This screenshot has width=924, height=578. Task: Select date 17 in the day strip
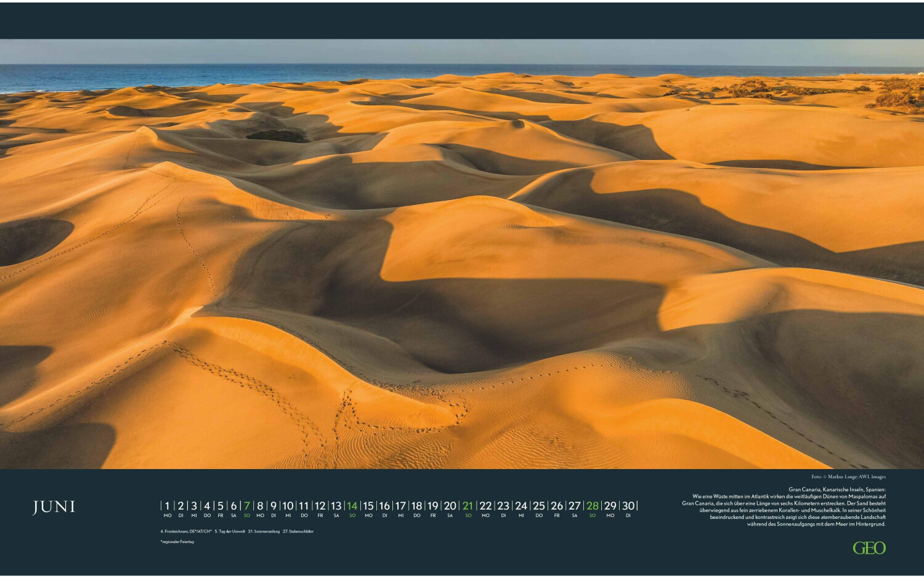(x=400, y=506)
